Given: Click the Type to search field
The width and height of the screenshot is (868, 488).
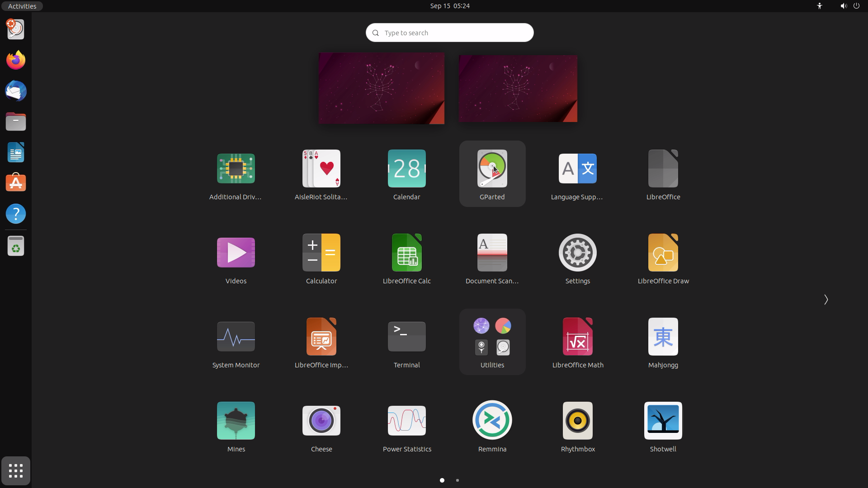Looking at the screenshot, I should pyautogui.click(x=449, y=33).
